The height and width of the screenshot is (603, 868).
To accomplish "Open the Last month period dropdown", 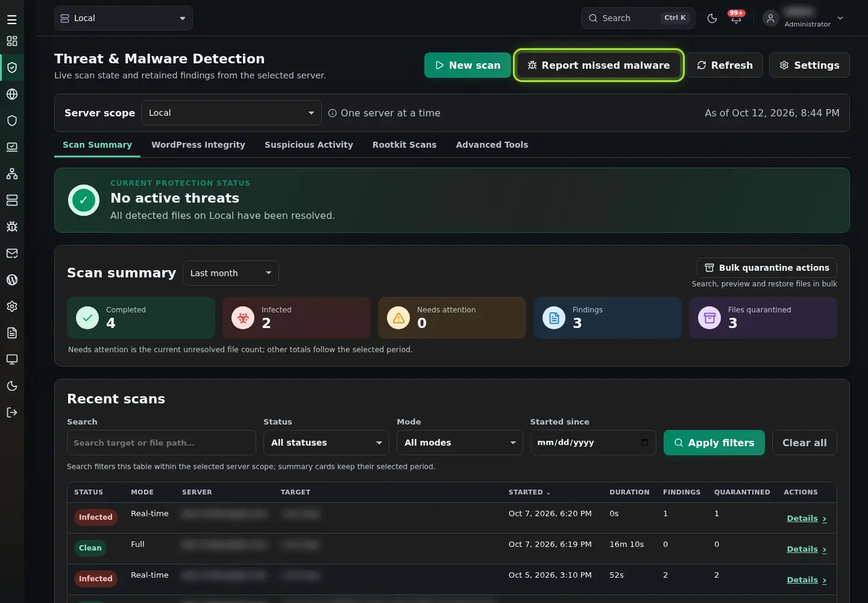I will point(231,273).
